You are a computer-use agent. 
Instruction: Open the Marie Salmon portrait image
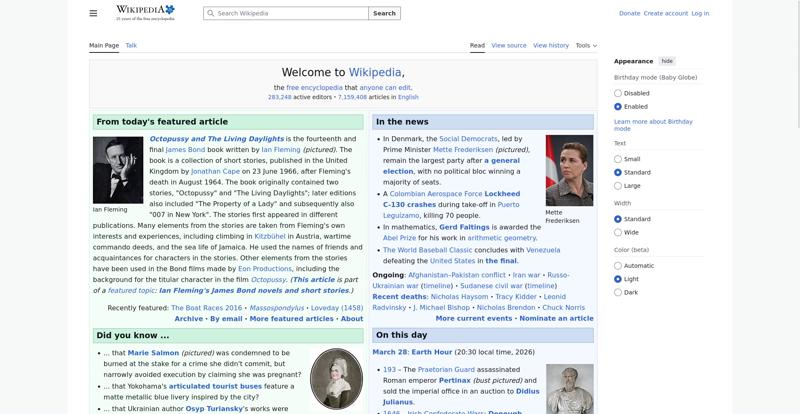336,378
